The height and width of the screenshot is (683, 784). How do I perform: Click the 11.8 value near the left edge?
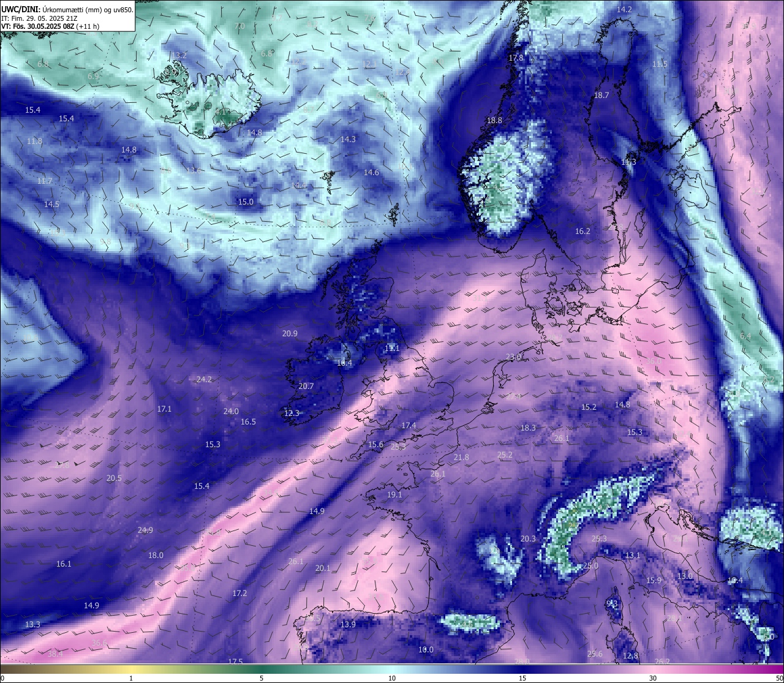[35, 142]
